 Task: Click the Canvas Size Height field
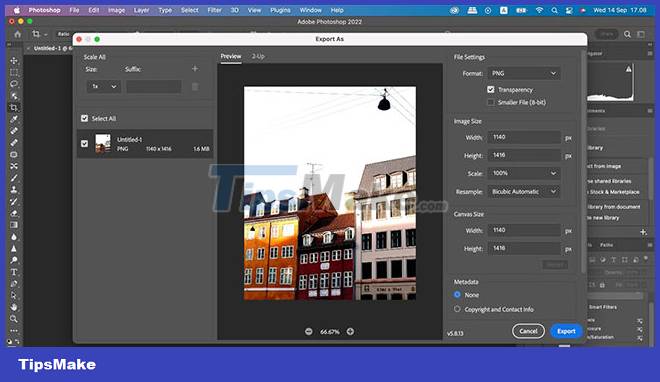click(x=524, y=248)
